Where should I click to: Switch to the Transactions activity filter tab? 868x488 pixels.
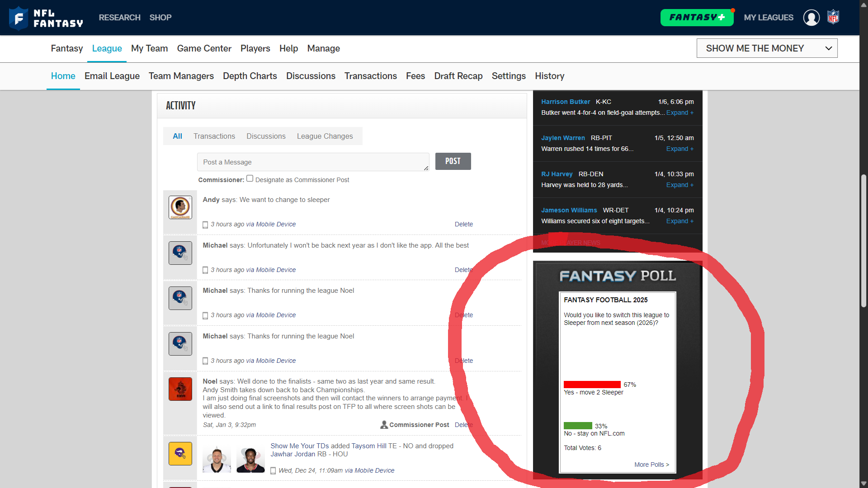214,136
